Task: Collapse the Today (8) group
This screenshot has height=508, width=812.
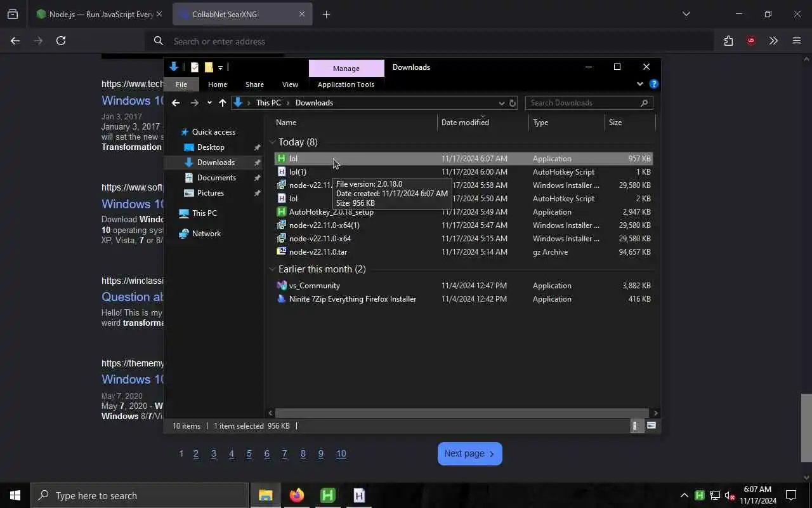Action: (272, 142)
